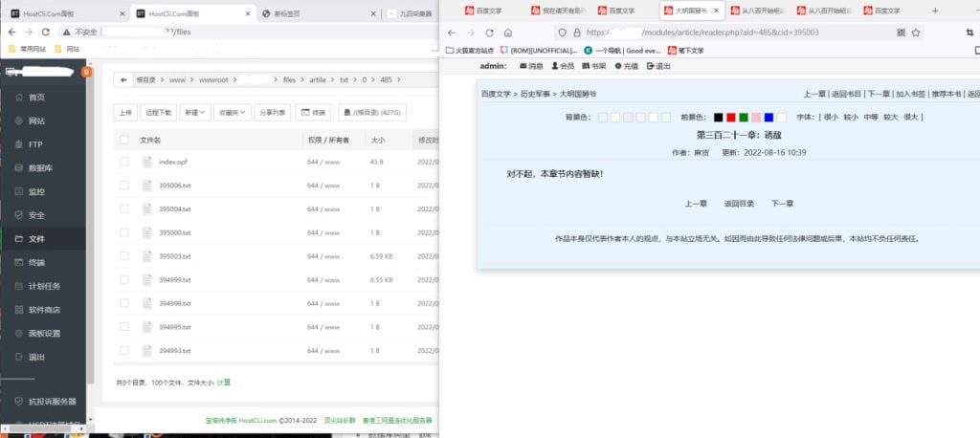Image resolution: width=980 pixels, height=438 pixels.
Task: Select 文件 folder icon in sidebar
Action: [19, 239]
